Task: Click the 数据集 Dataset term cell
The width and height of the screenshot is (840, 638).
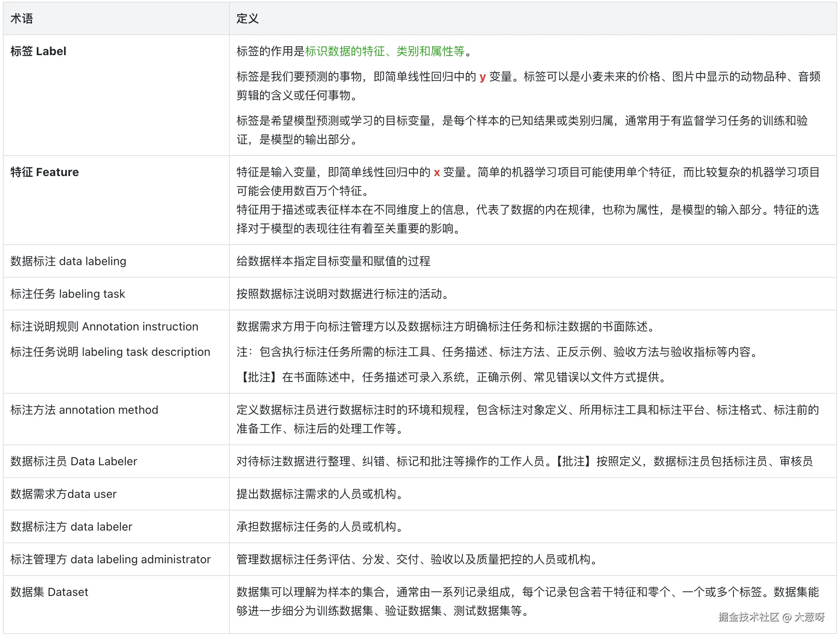Action: coord(49,592)
